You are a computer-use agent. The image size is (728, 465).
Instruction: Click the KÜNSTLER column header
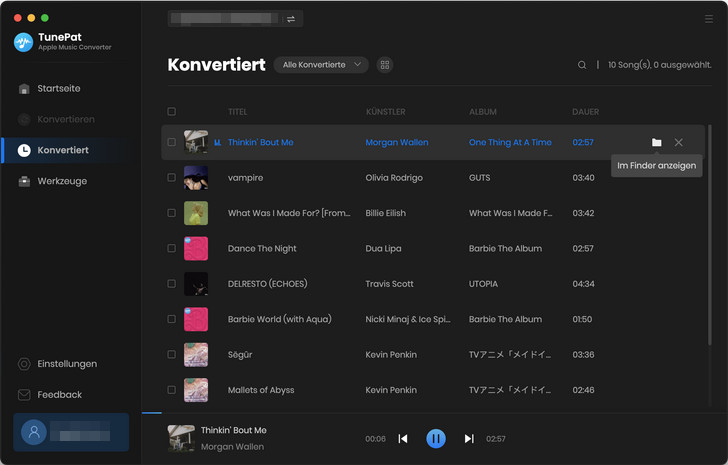coord(385,112)
